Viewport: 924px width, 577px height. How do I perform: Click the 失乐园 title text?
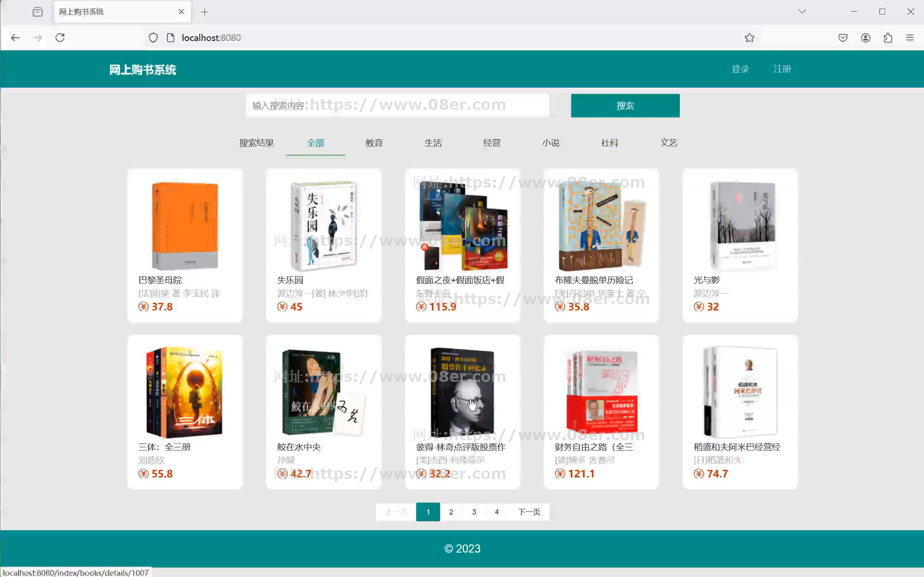click(290, 280)
